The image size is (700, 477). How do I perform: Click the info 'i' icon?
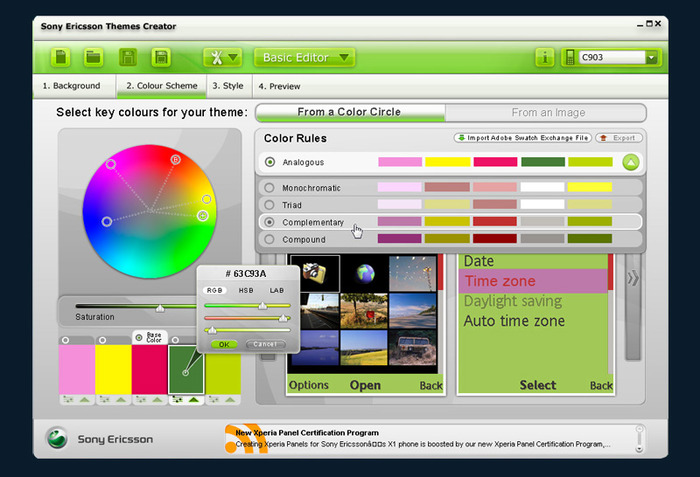(x=545, y=58)
